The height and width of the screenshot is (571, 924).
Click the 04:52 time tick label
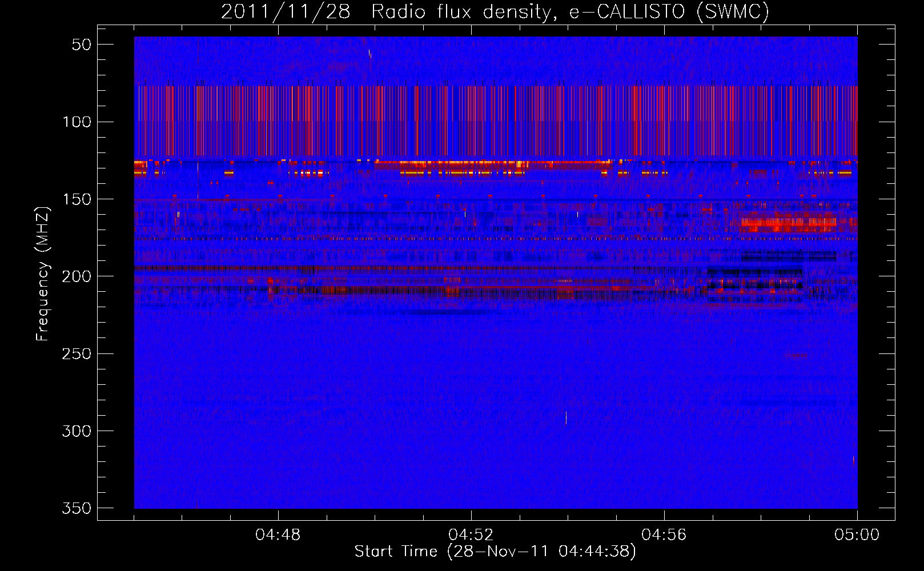tap(471, 535)
